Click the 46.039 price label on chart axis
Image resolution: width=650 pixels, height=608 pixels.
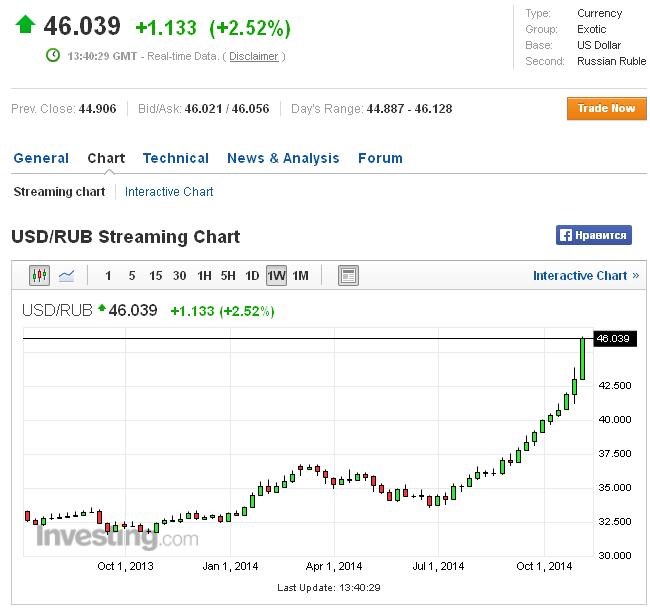coord(615,339)
